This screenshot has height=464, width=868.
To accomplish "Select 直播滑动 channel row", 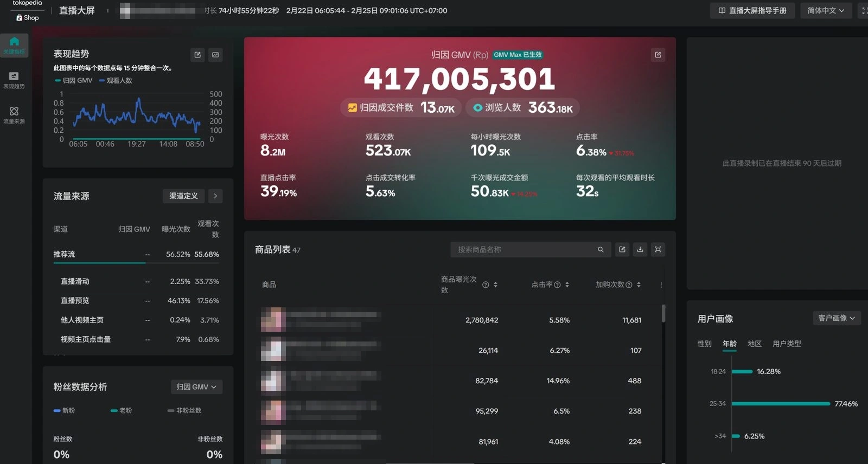I will [x=136, y=282].
